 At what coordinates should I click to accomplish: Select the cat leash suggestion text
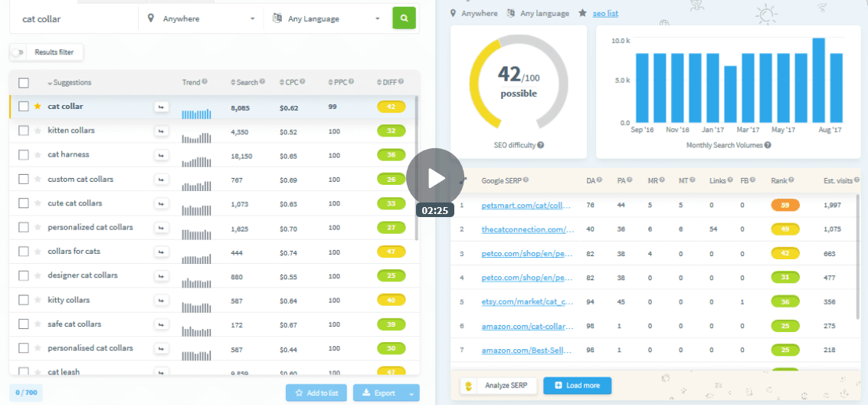click(64, 372)
